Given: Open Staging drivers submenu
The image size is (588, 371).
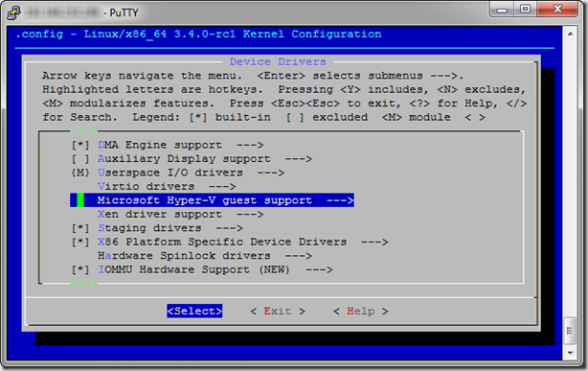Looking at the screenshot, I should coord(170,228).
